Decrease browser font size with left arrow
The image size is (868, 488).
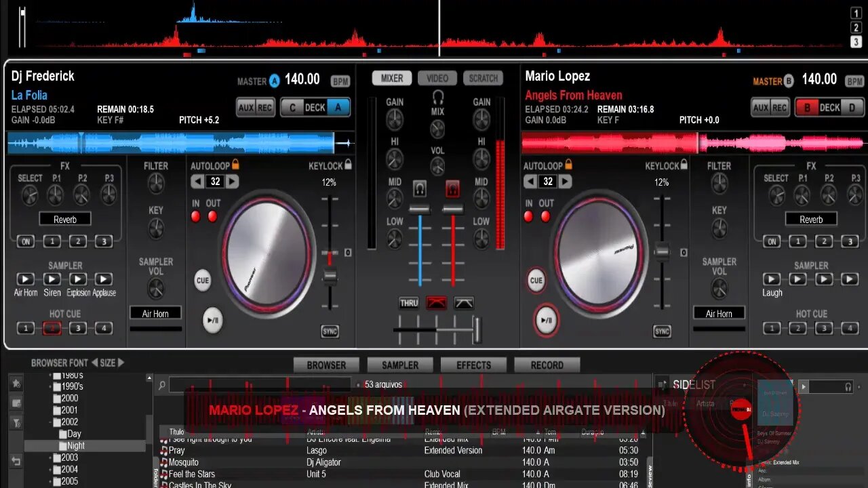coord(94,363)
